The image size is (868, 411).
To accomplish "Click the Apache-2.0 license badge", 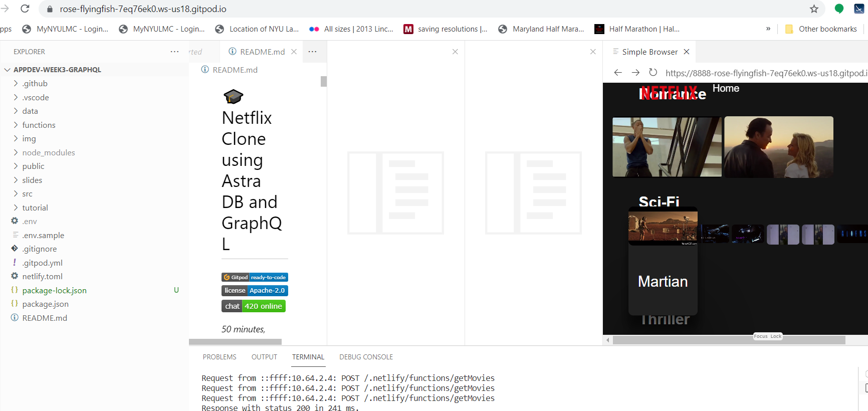I will (x=255, y=291).
